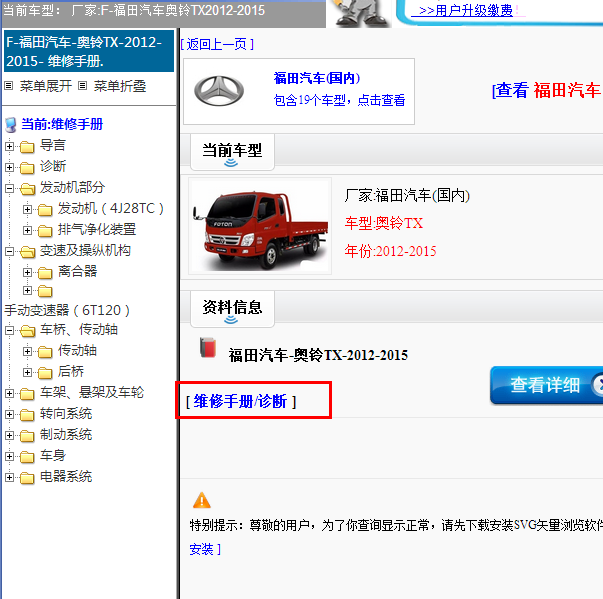Screen dimensions: 603x599
Task: Expand the 车身 folder
Action: pos(9,456)
